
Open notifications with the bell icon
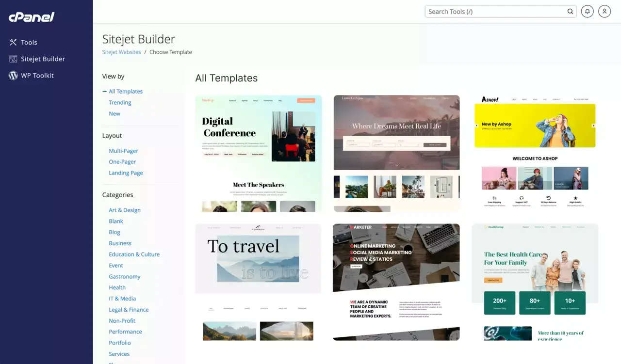click(x=587, y=11)
